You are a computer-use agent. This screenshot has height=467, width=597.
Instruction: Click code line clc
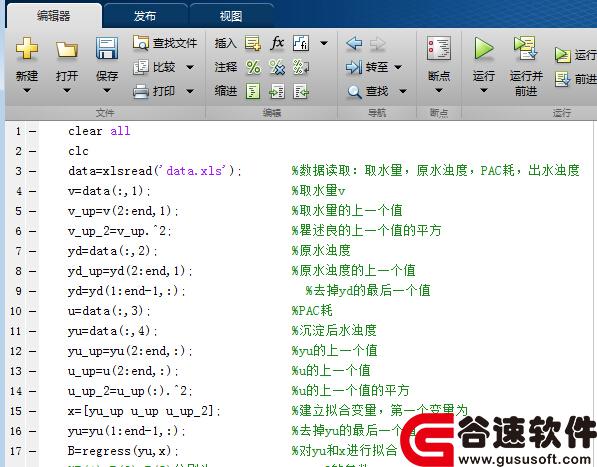coord(78,151)
